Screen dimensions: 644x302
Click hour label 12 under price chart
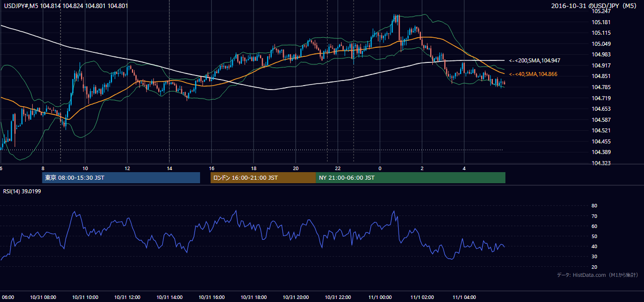pyautogui.click(x=127, y=168)
